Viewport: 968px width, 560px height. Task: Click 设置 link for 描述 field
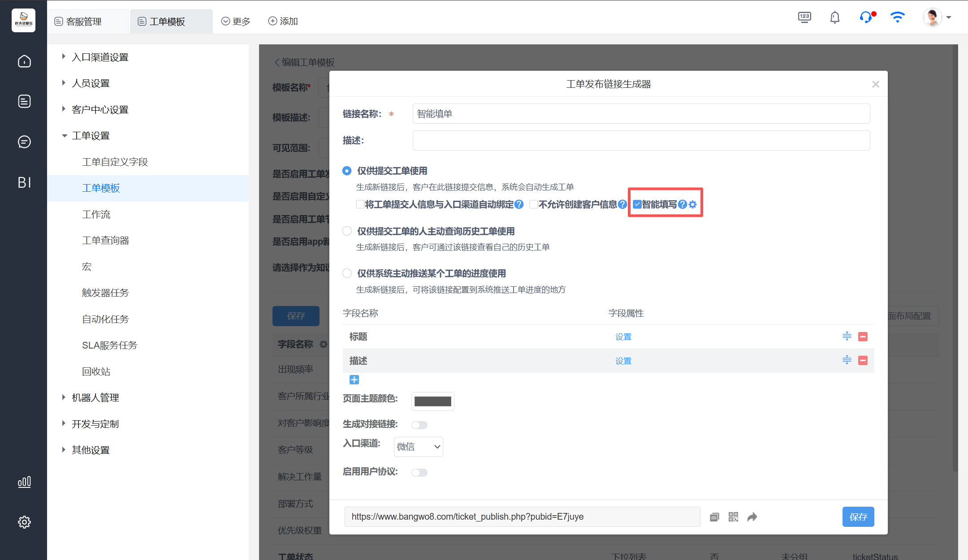(623, 361)
